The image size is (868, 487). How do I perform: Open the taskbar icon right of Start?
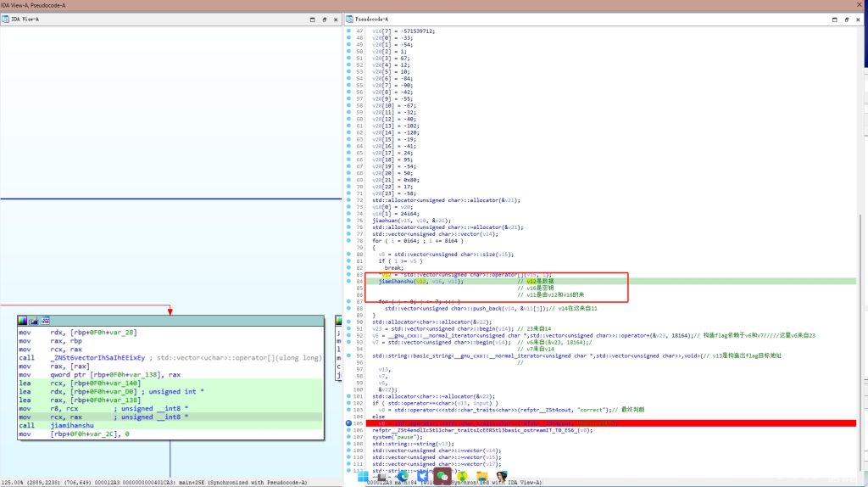382,477
